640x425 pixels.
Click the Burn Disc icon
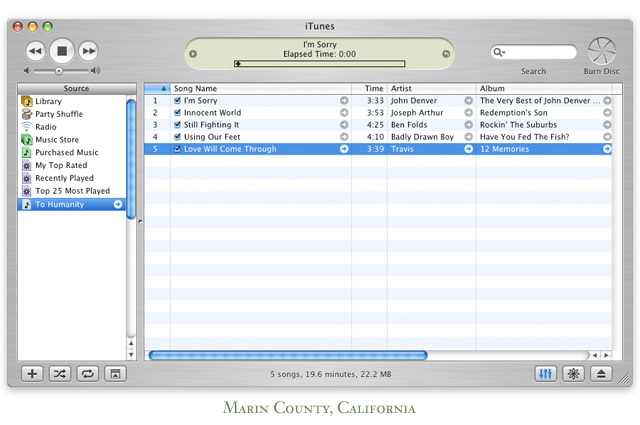coord(602,51)
